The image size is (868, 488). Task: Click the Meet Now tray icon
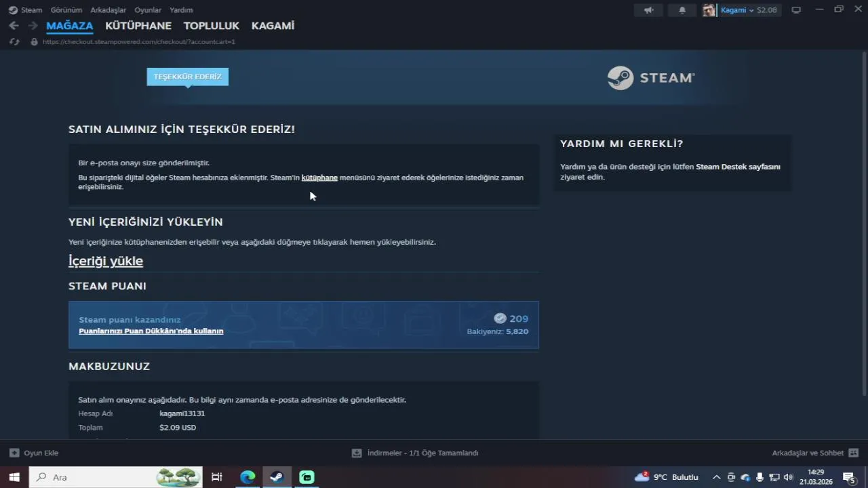click(x=731, y=477)
